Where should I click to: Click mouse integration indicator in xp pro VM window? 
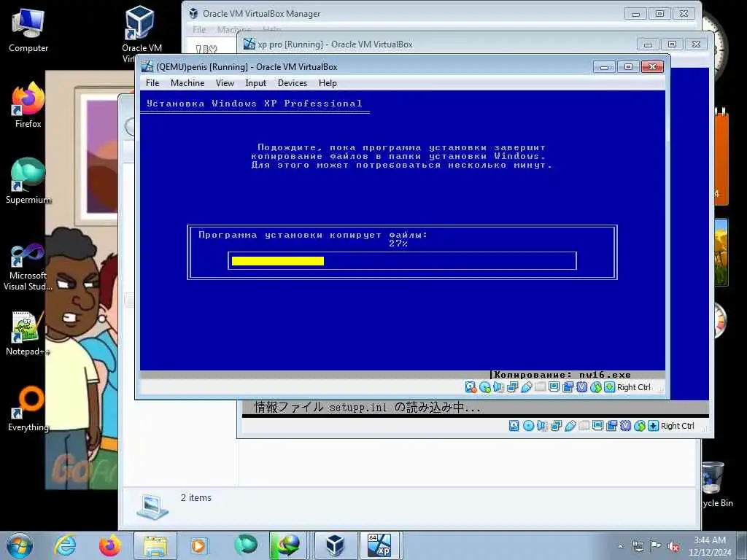(639, 426)
